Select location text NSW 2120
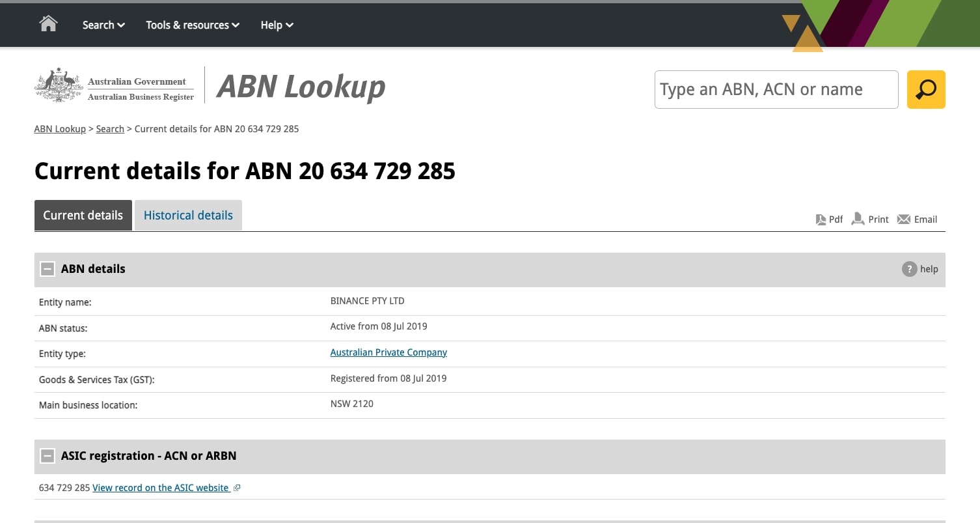This screenshot has height=523, width=980. (352, 404)
